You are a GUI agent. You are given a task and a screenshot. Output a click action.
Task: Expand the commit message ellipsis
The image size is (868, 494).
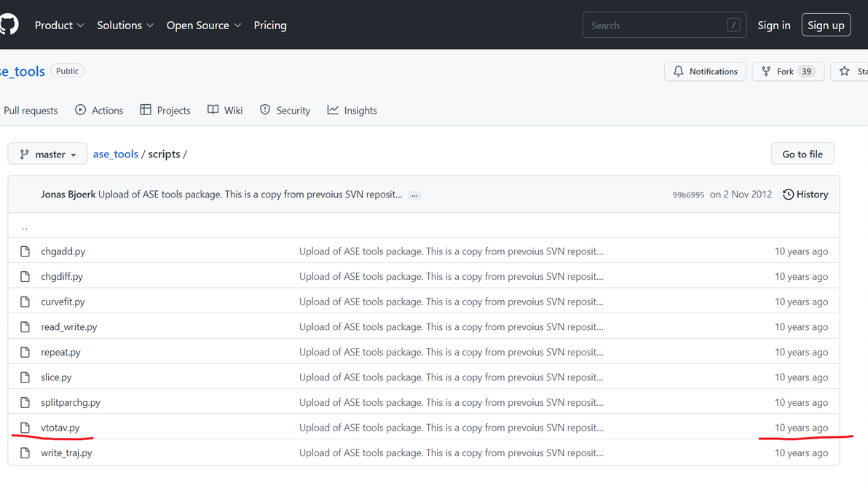click(x=414, y=195)
